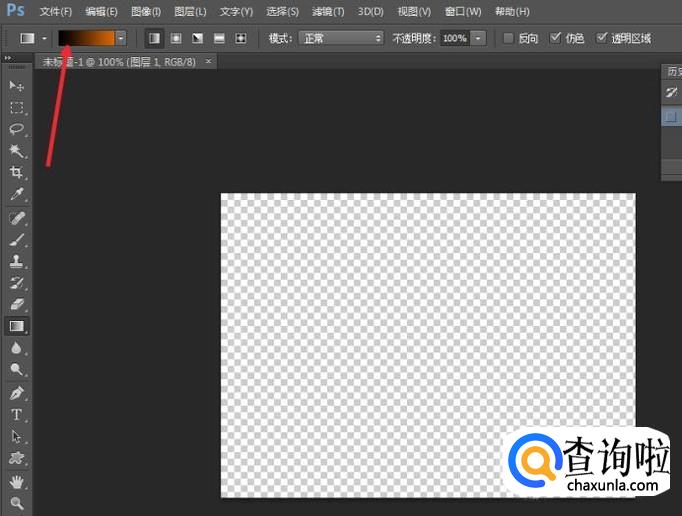Click the opacity 100% input field

(455, 38)
